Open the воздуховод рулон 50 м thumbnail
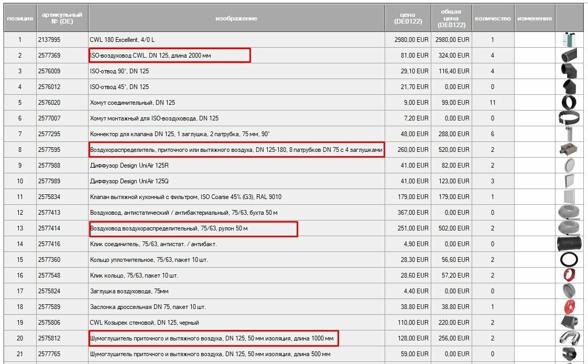 coord(569,228)
